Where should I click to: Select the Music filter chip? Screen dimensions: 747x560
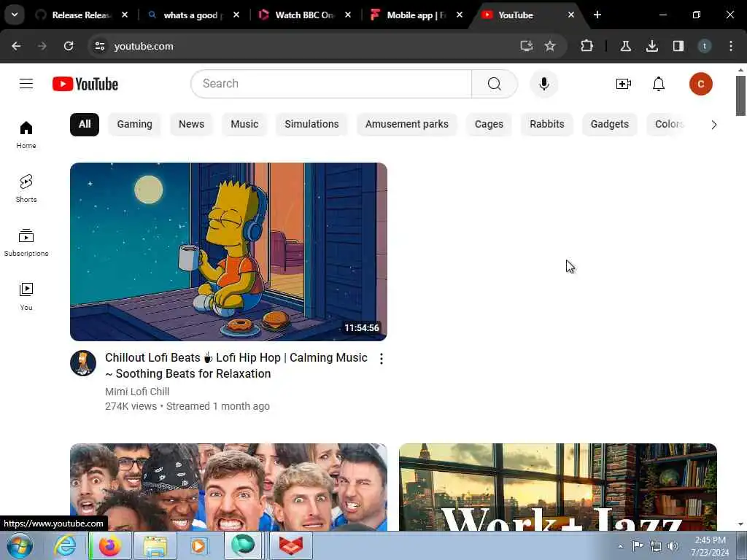(244, 124)
